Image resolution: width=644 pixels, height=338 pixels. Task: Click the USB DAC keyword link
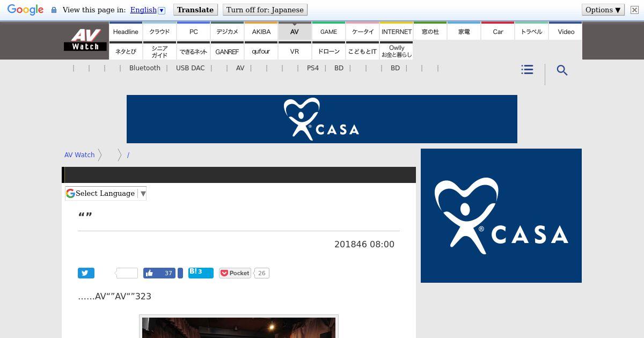(x=190, y=68)
